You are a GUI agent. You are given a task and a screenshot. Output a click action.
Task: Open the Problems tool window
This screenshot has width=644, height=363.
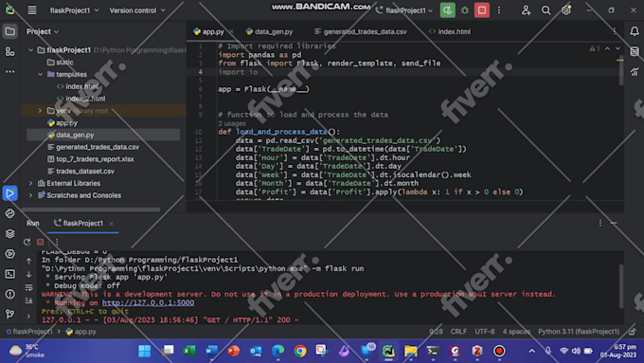pyautogui.click(x=10, y=294)
